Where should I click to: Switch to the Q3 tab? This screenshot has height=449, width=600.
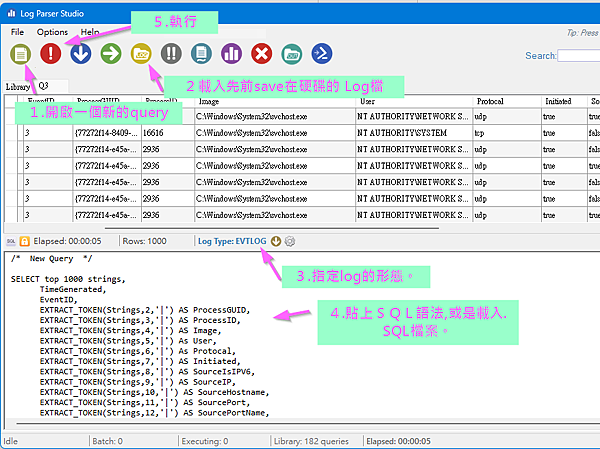(x=43, y=86)
